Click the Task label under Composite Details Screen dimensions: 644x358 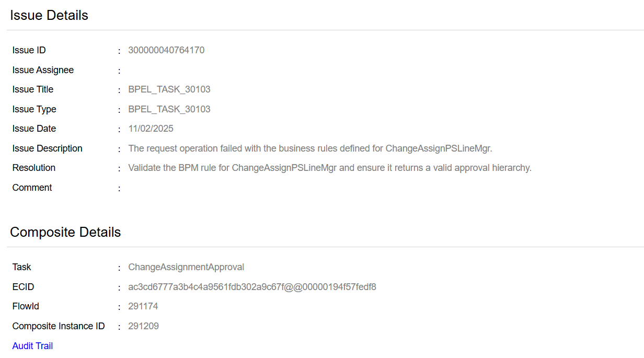(21, 267)
